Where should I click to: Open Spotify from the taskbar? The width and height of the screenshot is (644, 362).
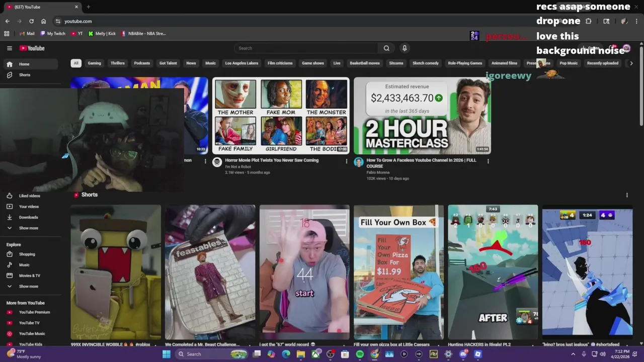pos(360,354)
